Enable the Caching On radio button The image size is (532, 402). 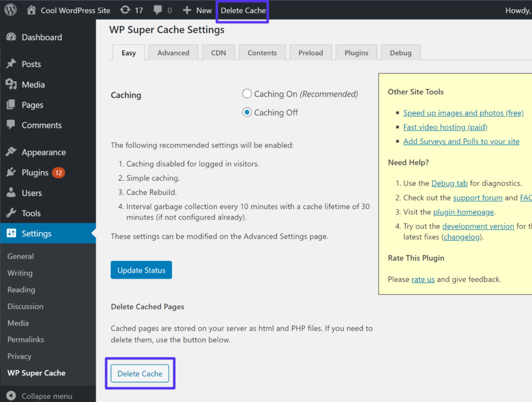(x=247, y=94)
